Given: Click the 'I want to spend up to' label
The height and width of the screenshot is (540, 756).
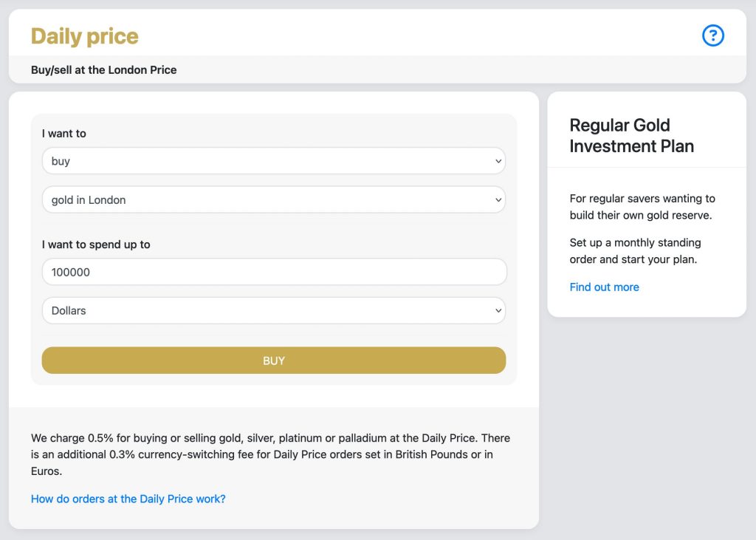Looking at the screenshot, I should pos(96,245).
